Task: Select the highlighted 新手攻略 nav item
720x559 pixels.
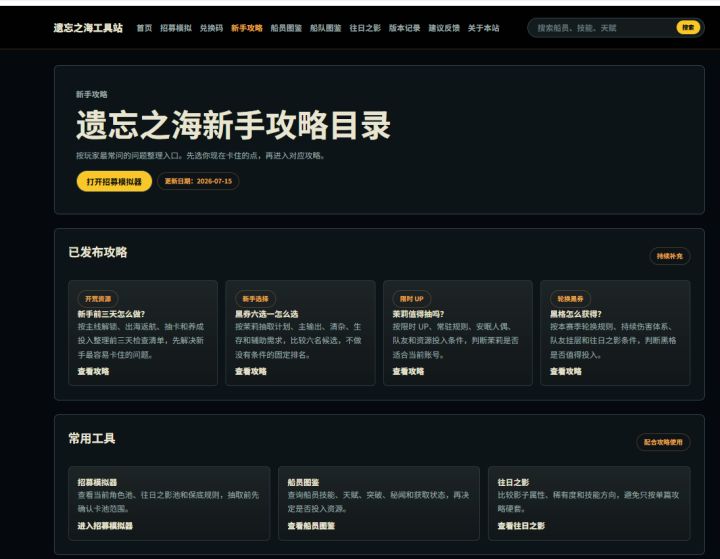Action: (x=247, y=28)
